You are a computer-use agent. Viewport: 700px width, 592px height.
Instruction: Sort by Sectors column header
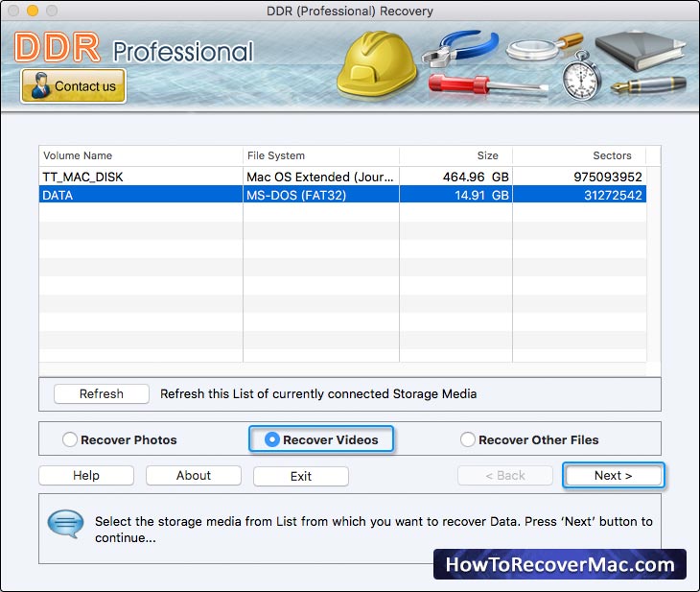579,155
